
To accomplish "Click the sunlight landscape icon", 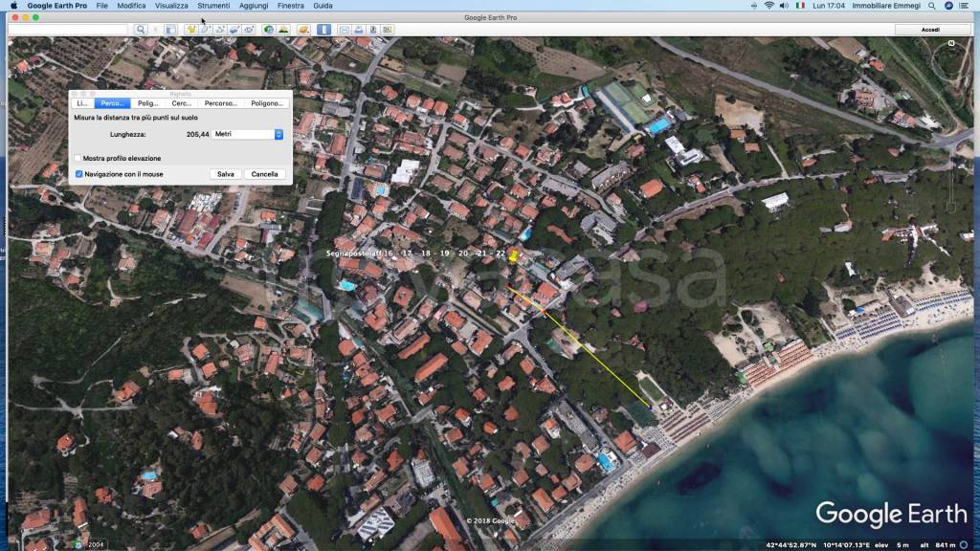I will 283,30.
